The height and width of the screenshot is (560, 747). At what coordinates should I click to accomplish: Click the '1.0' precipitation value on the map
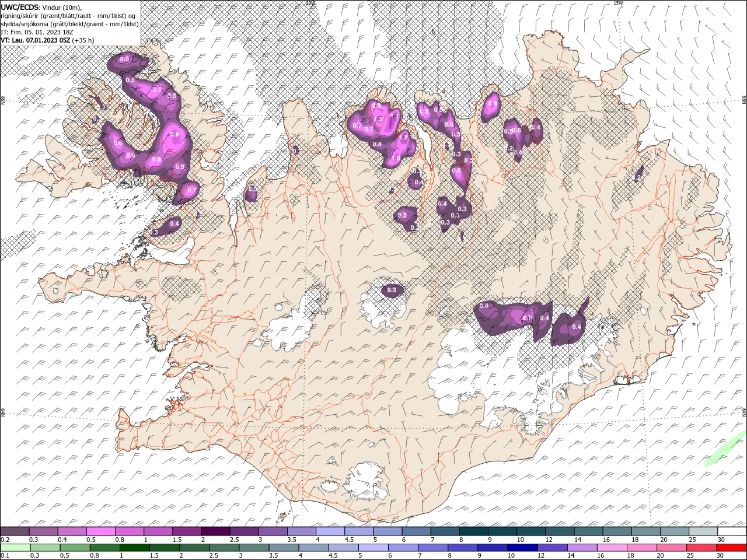[395, 158]
